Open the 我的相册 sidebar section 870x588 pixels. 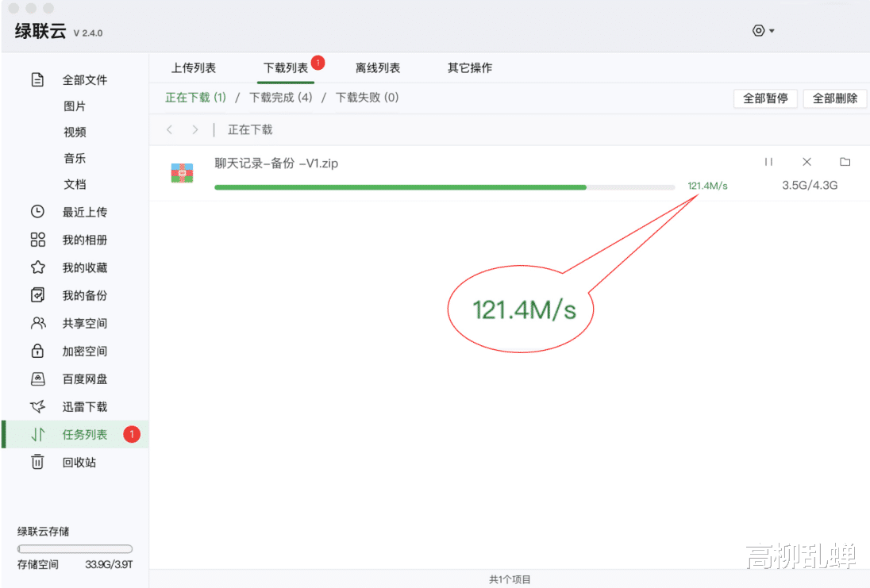pyautogui.click(x=85, y=239)
